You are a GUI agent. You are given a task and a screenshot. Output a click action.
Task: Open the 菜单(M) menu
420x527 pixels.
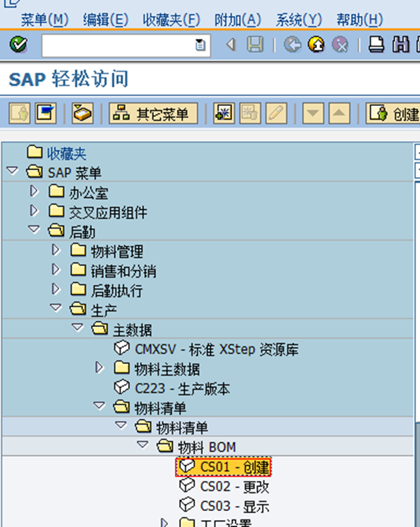[45, 20]
